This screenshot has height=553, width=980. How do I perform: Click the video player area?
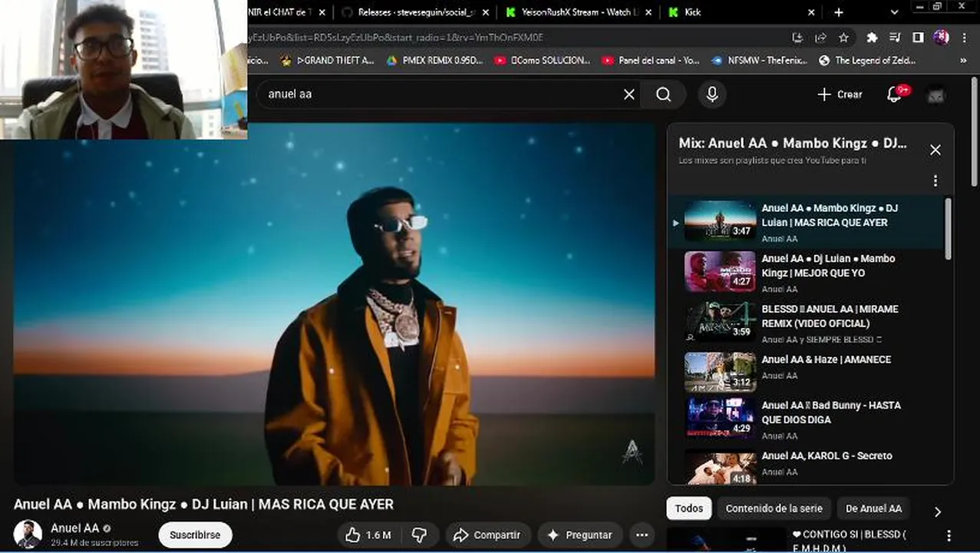(334, 303)
